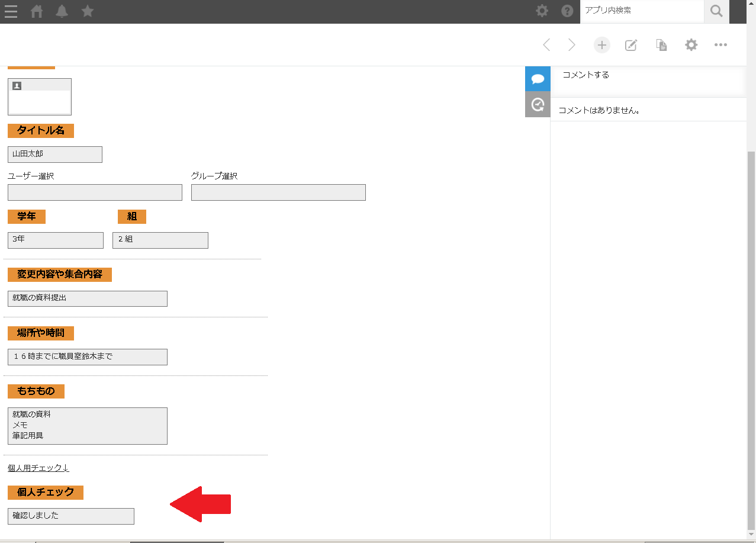Select the １６時までに職員室鈴木まで text
The image size is (756, 543).
[63, 356]
